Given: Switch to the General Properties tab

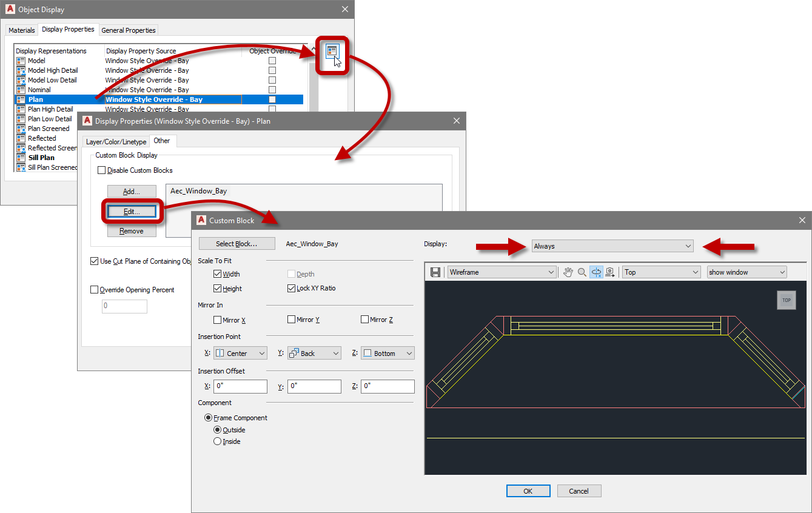Looking at the screenshot, I should click(x=129, y=30).
